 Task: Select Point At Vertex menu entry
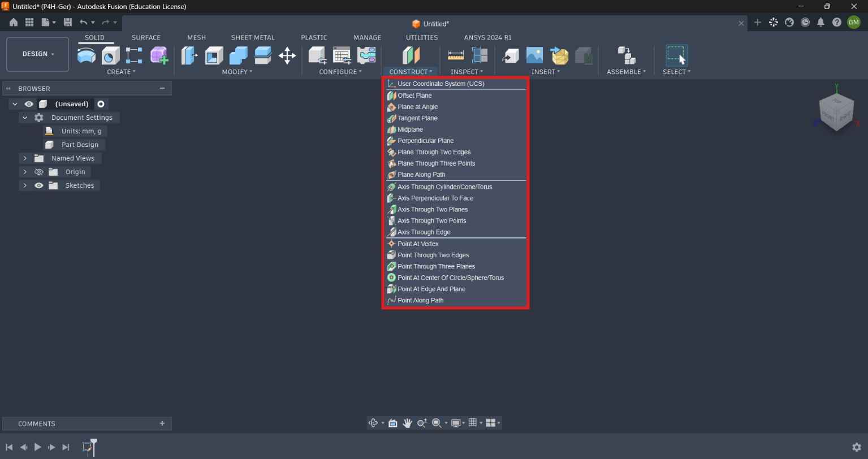coord(456,244)
